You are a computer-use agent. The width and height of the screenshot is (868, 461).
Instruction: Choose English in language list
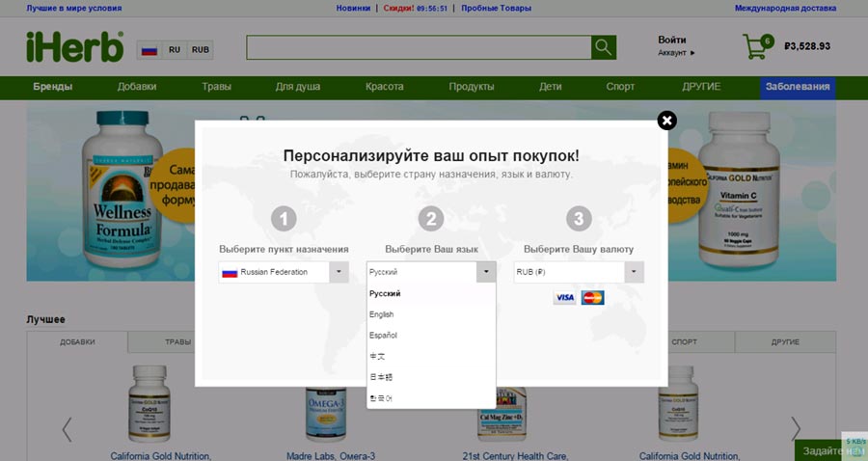pyautogui.click(x=431, y=314)
